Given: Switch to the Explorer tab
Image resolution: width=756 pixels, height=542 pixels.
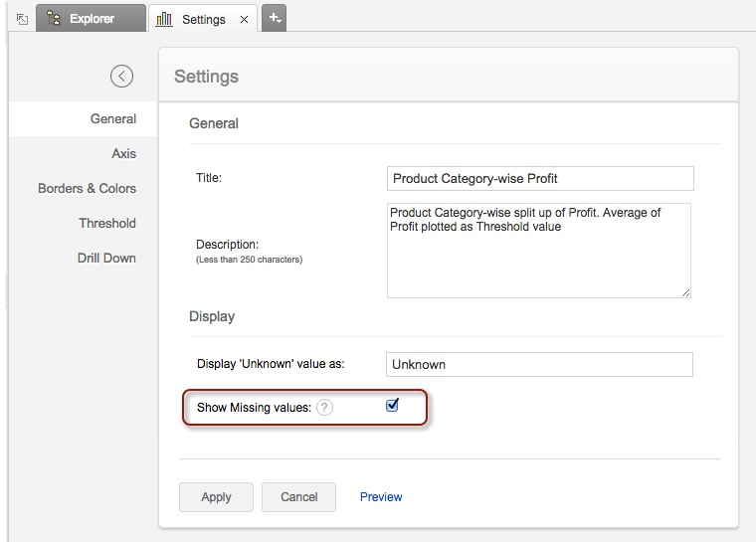Looking at the screenshot, I should [x=92, y=19].
